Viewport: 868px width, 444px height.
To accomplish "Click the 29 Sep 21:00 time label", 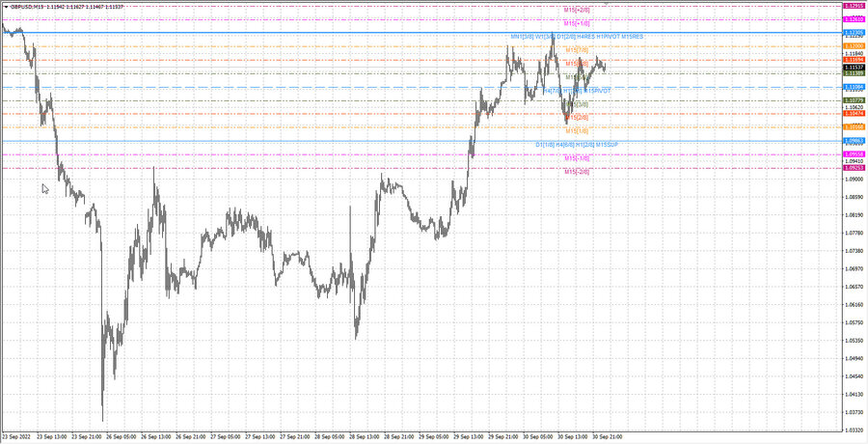I will pyautogui.click(x=503, y=437).
